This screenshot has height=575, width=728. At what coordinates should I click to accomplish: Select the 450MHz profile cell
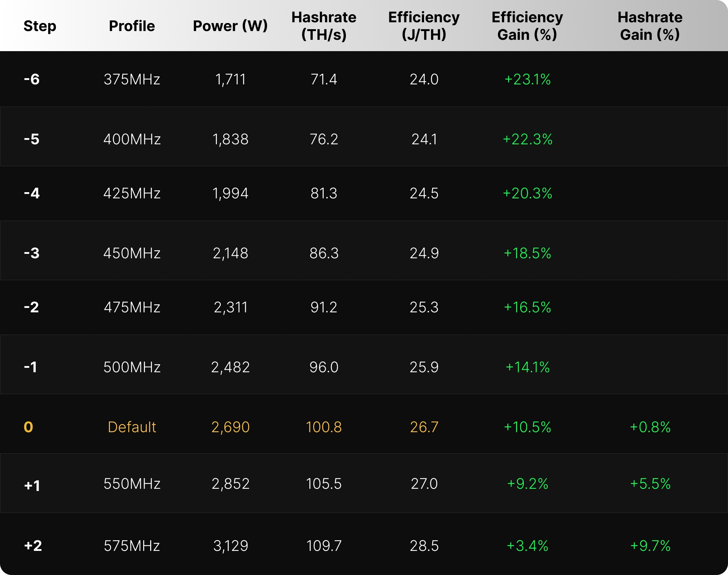(132, 253)
